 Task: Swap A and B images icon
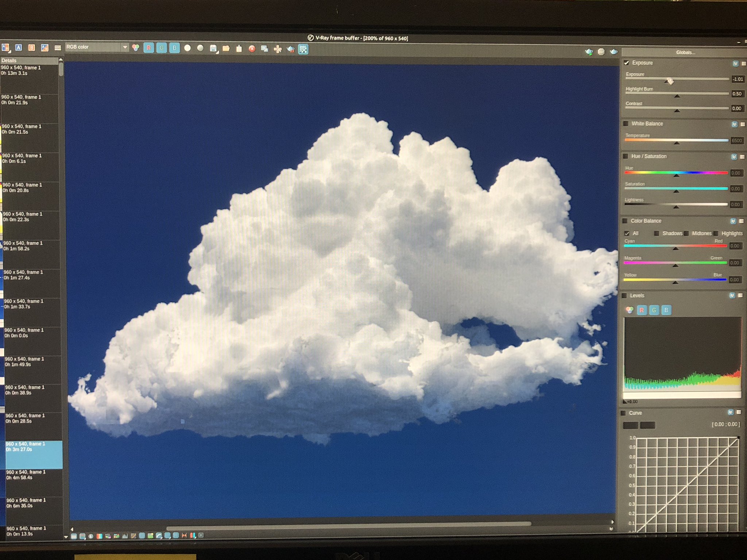click(45, 48)
